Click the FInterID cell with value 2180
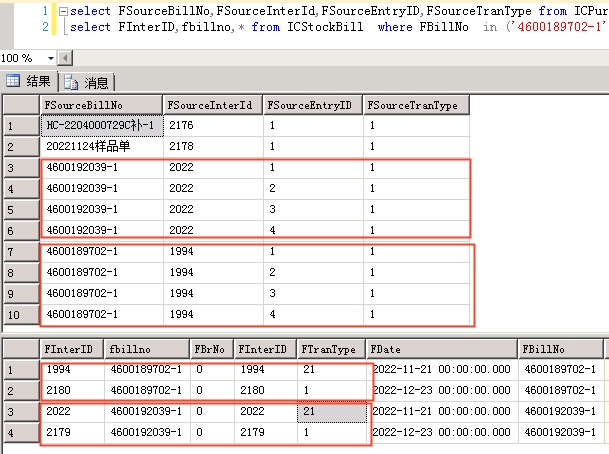The image size is (609, 454). (71, 390)
